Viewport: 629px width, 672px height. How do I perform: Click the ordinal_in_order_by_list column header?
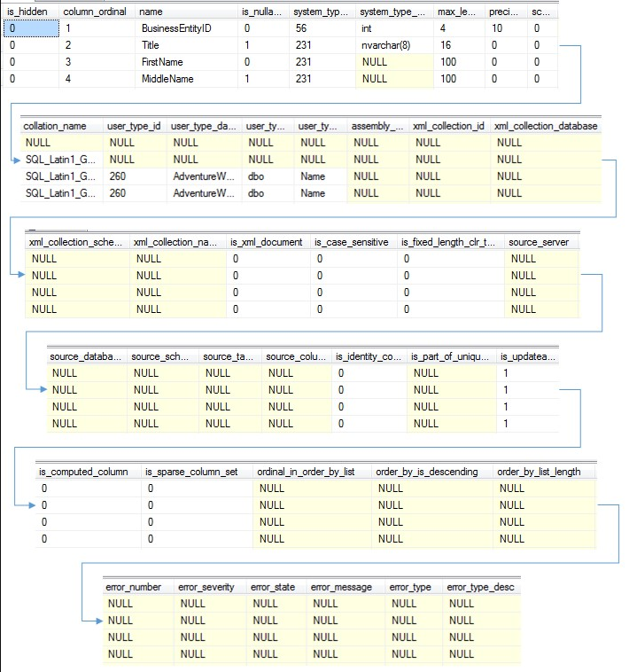tap(312, 472)
